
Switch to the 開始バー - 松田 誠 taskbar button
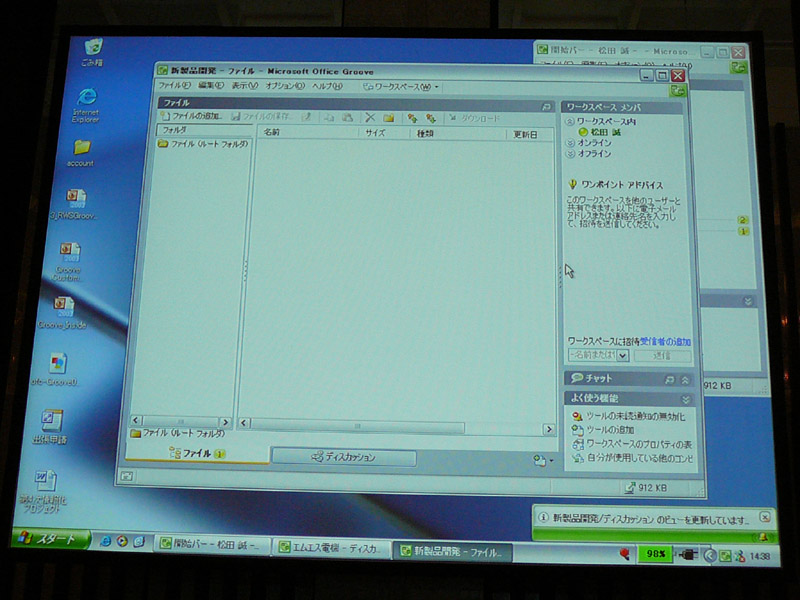(213, 545)
